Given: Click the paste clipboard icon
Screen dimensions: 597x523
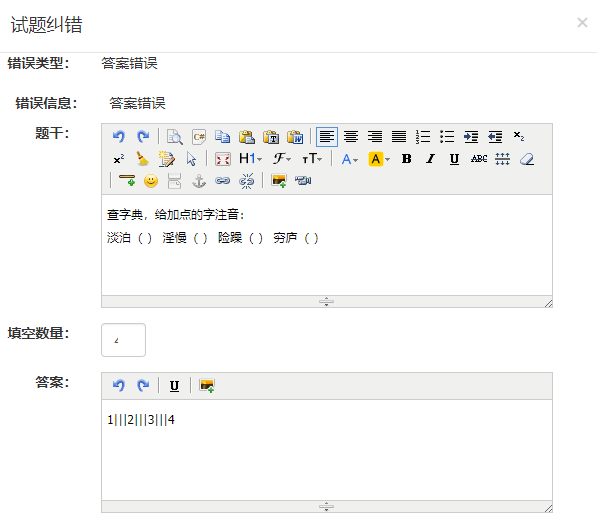Looking at the screenshot, I should click(247, 136).
